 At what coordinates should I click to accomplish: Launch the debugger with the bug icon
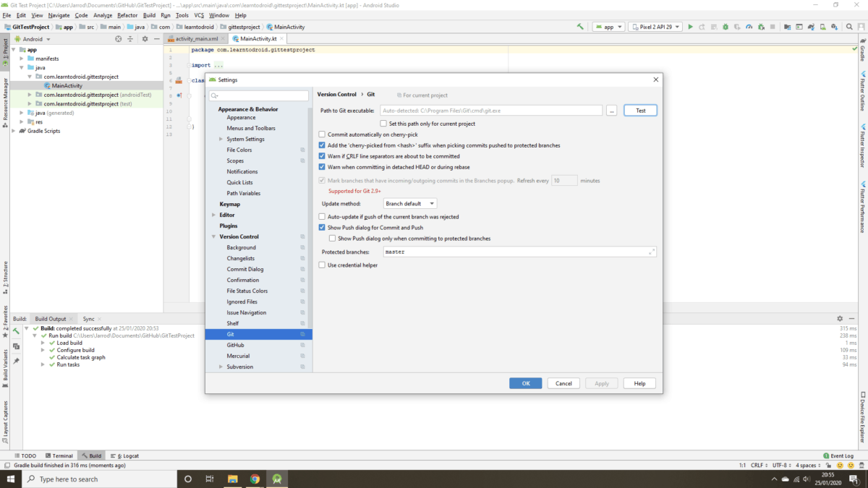[x=726, y=26]
